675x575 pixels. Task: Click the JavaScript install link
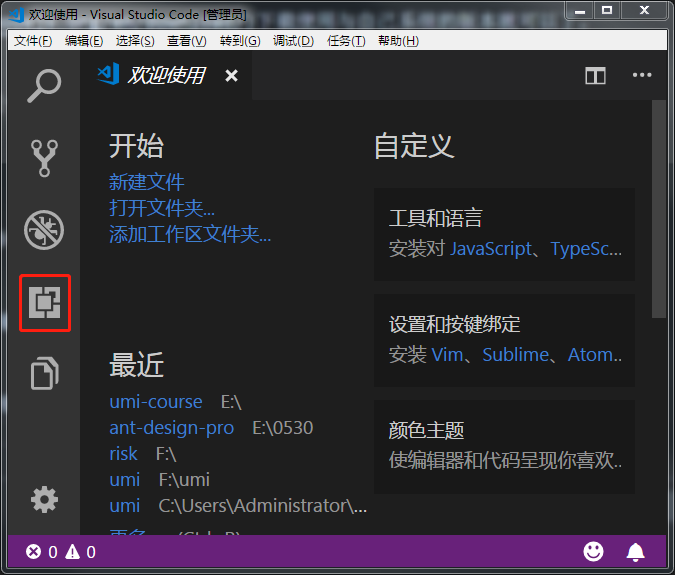[491, 249]
